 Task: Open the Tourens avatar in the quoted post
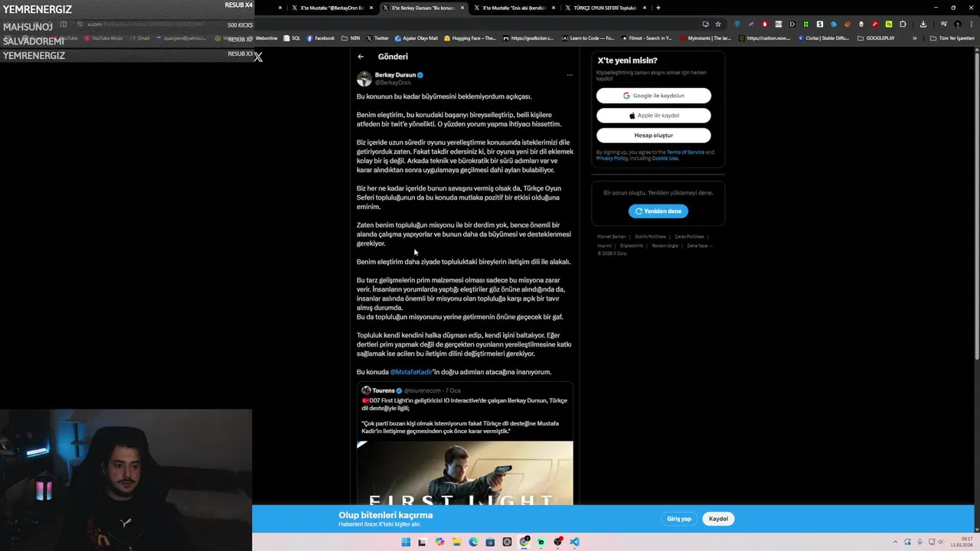366,390
